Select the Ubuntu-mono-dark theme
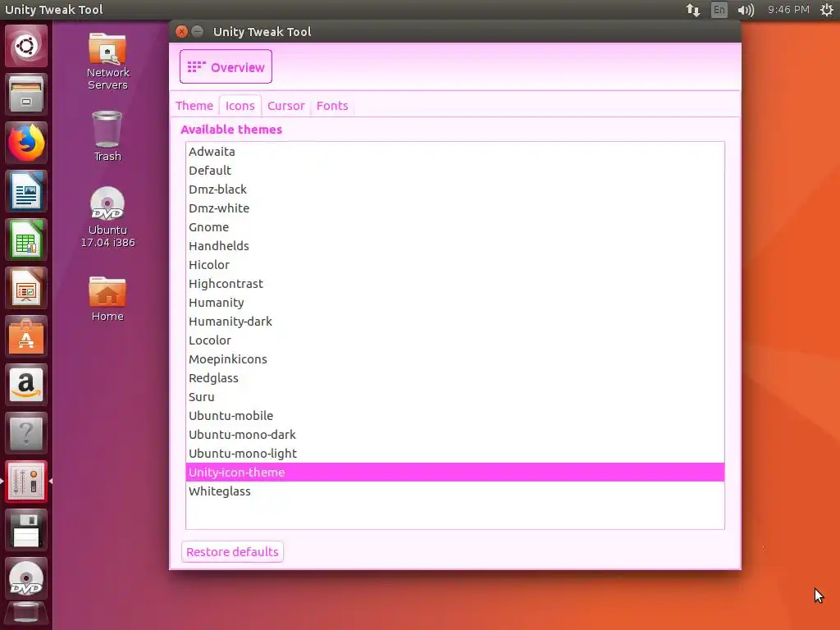Image resolution: width=840 pixels, height=630 pixels. tap(454, 435)
